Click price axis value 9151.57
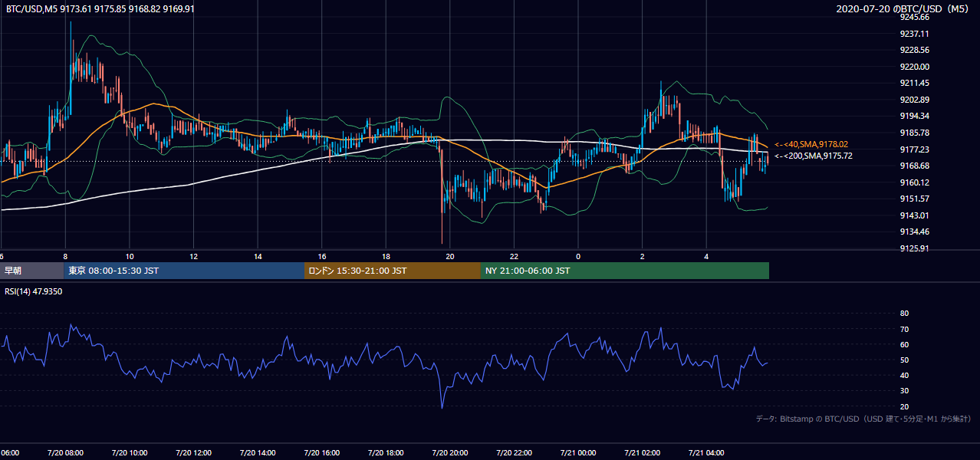This screenshot has height=460, width=980. [x=915, y=199]
